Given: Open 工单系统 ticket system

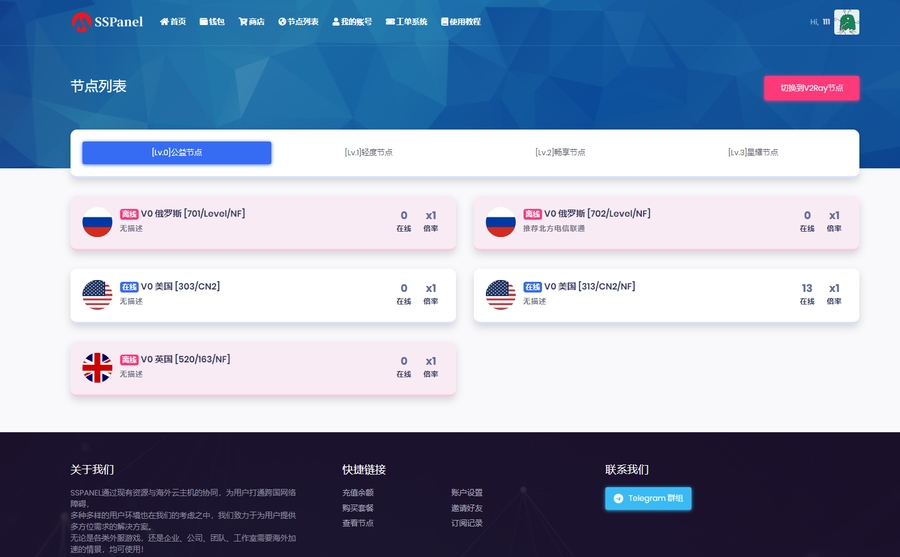Looking at the screenshot, I should [x=406, y=22].
